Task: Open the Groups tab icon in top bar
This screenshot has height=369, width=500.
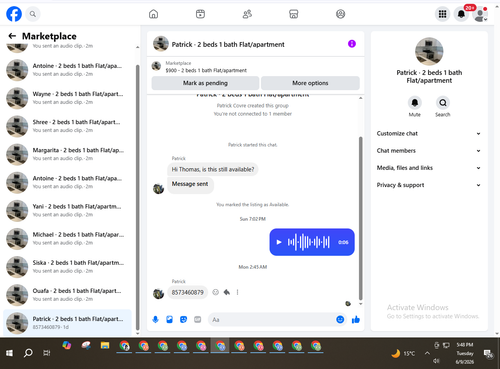Action: [340, 14]
